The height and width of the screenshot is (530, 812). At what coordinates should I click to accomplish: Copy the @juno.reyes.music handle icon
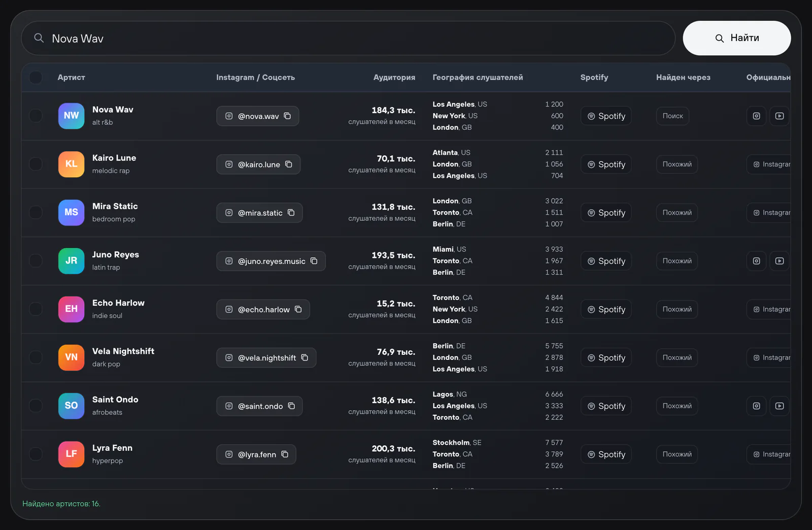(314, 261)
